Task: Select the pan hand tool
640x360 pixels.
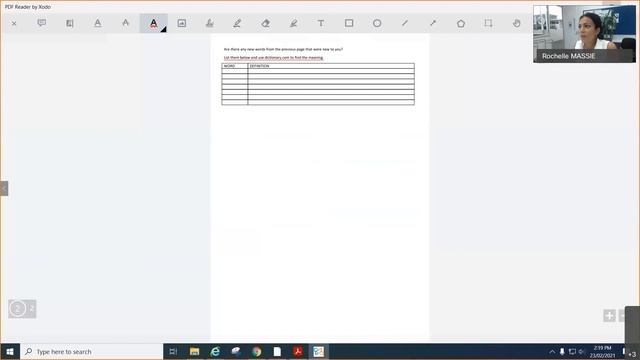Action: (516, 23)
